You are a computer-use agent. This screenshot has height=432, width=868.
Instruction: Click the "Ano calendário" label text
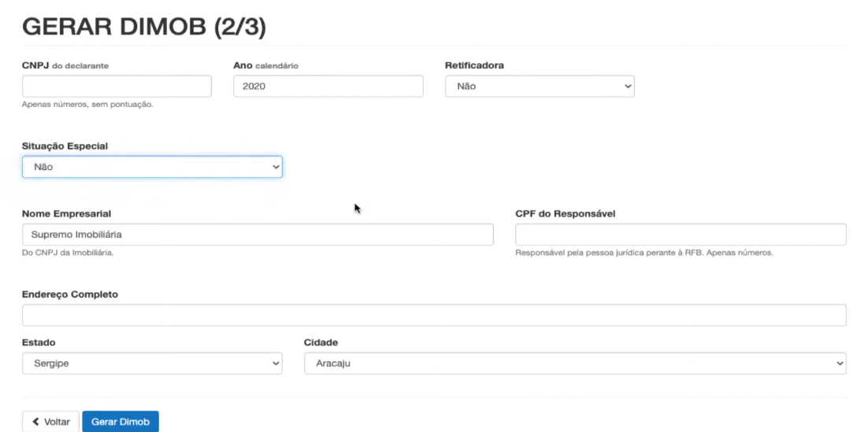click(266, 65)
